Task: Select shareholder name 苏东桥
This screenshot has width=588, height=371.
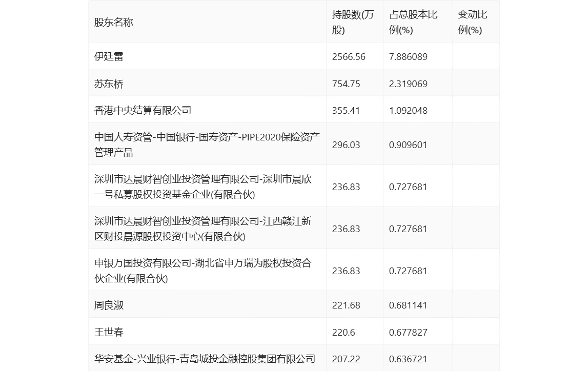Action: (109, 84)
